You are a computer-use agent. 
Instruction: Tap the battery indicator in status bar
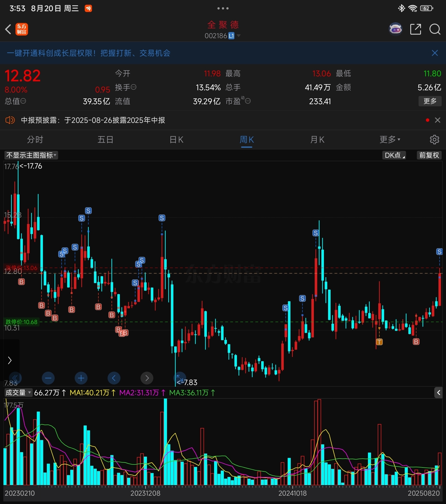click(x=426, y=8)
